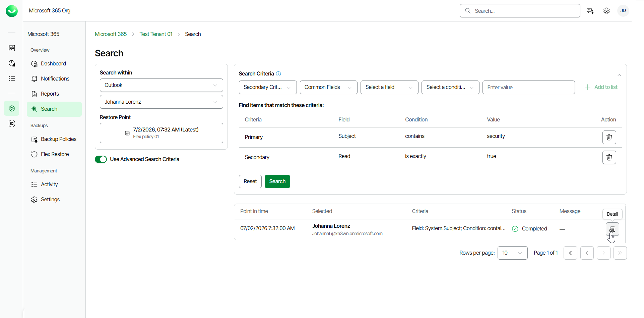
Task: Click the green Search button
Action: tap(277, 181)
